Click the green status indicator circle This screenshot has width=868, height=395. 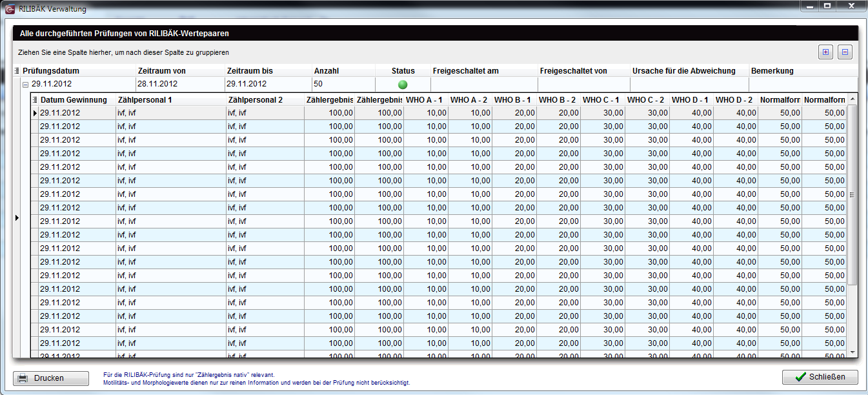(403, 85)
